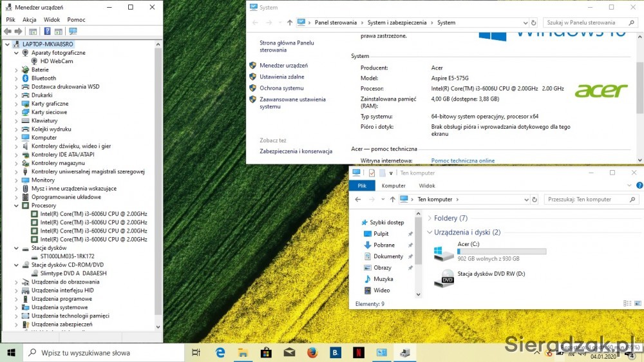Open Microsoft Edge from the taskbar

(220, 352)
